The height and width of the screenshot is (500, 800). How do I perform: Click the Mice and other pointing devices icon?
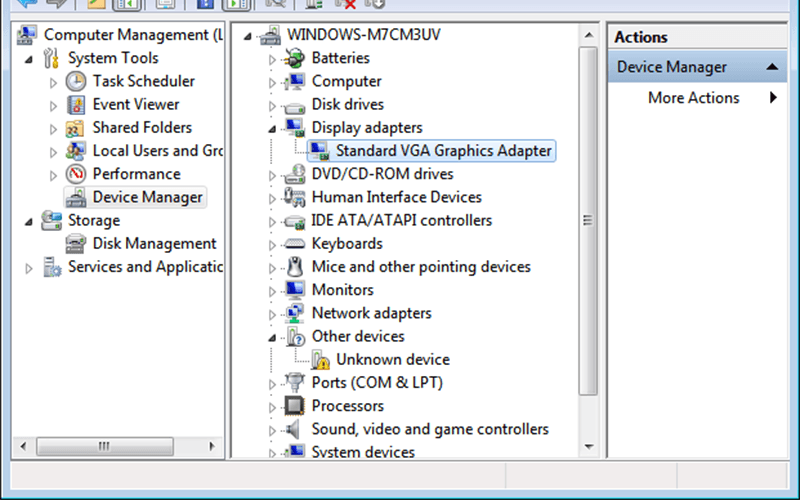tap(294, 267)
